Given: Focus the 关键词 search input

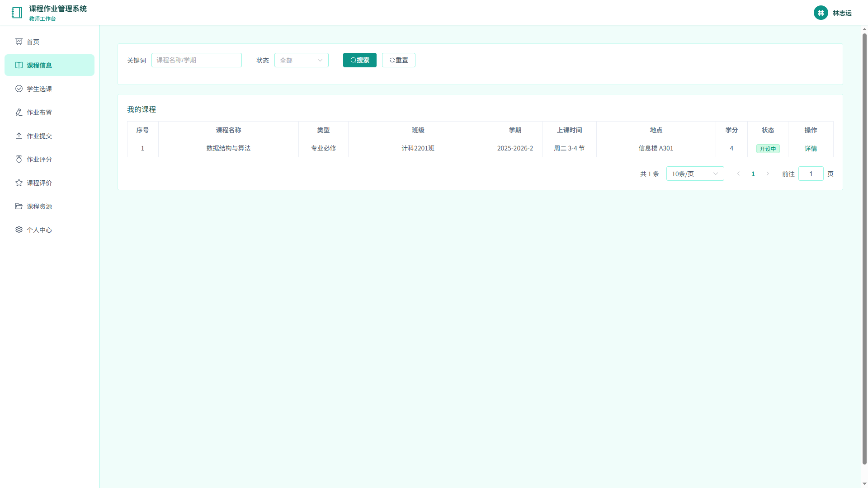Looking at the screenshot, I should click(197, 60).
